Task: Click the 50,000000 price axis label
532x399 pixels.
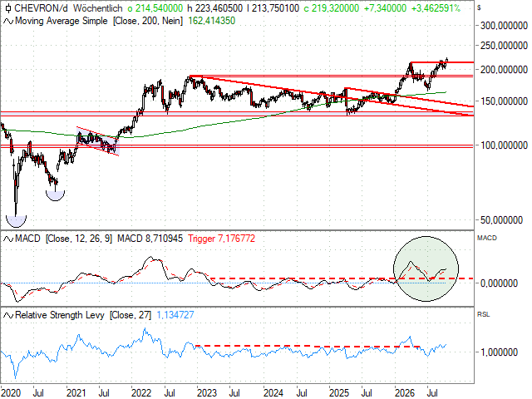Action: pyautogui.click(x=501, y=220)
